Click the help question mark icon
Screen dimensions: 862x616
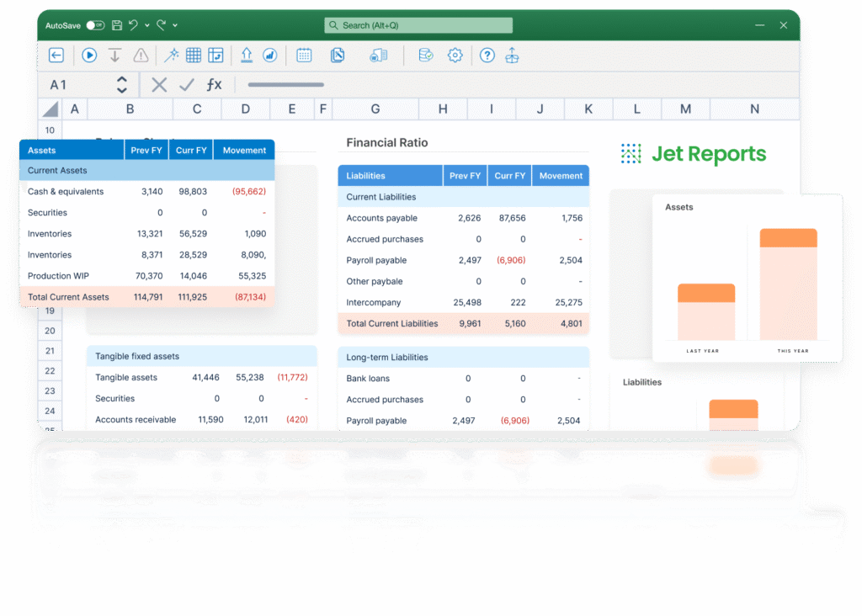coord(487,56)
